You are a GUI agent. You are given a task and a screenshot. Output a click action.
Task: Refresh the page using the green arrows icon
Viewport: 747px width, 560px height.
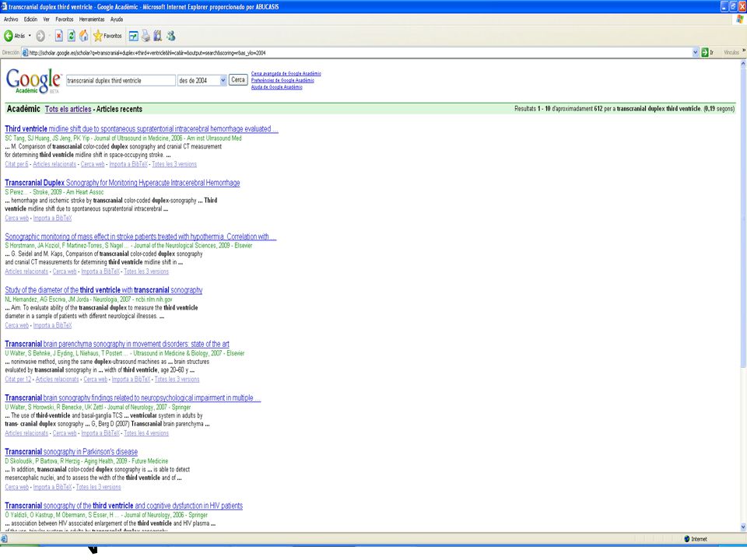(x=72, y=36)
